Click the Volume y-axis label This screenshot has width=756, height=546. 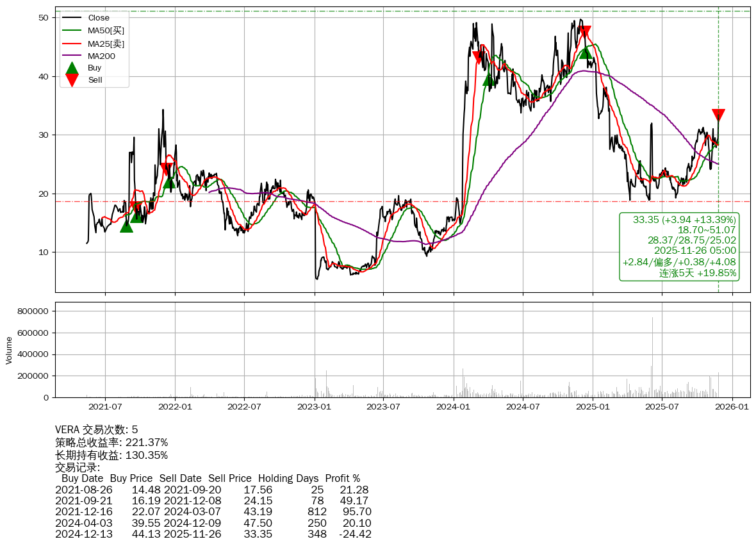coord(9,350)
